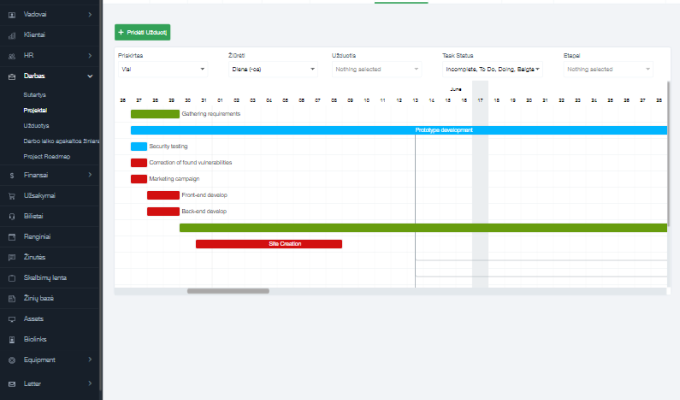Click the Gantt horizontal scrollbar thumb
This screenshot has height=400, width=680.
[228, 291]
